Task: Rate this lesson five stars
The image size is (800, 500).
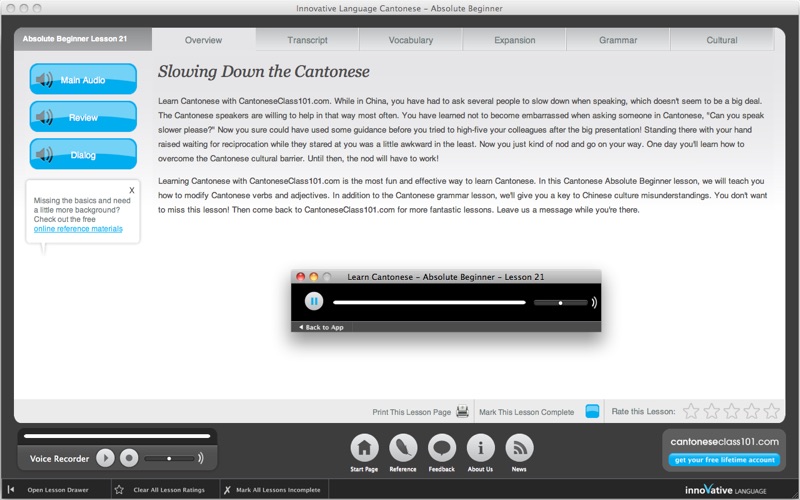Action: tap(771, 411)
